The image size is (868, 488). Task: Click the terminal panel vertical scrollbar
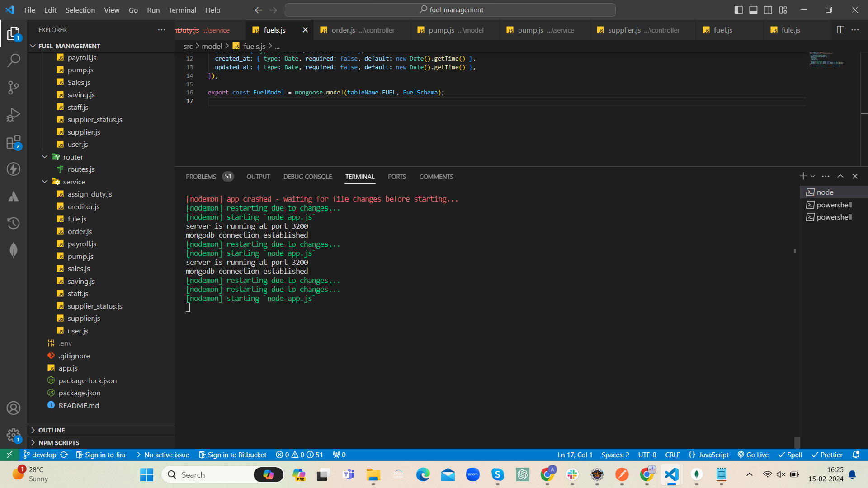(797, 442)
